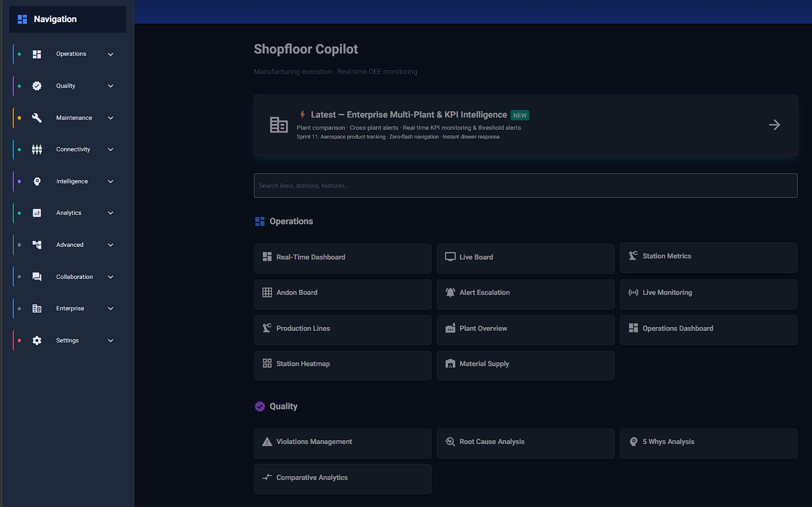Open the Real-Time Dashboard

point(342,258)
